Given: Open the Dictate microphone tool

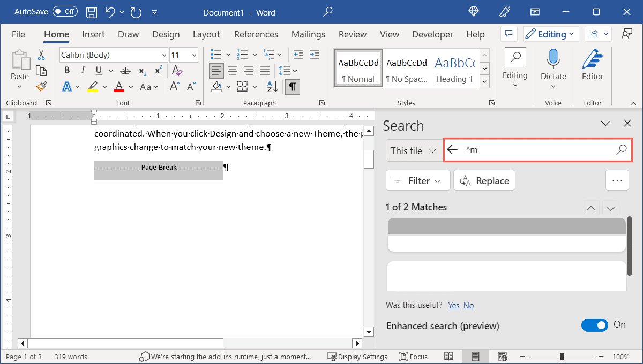Looking at the screenshot, I should 553,58.
